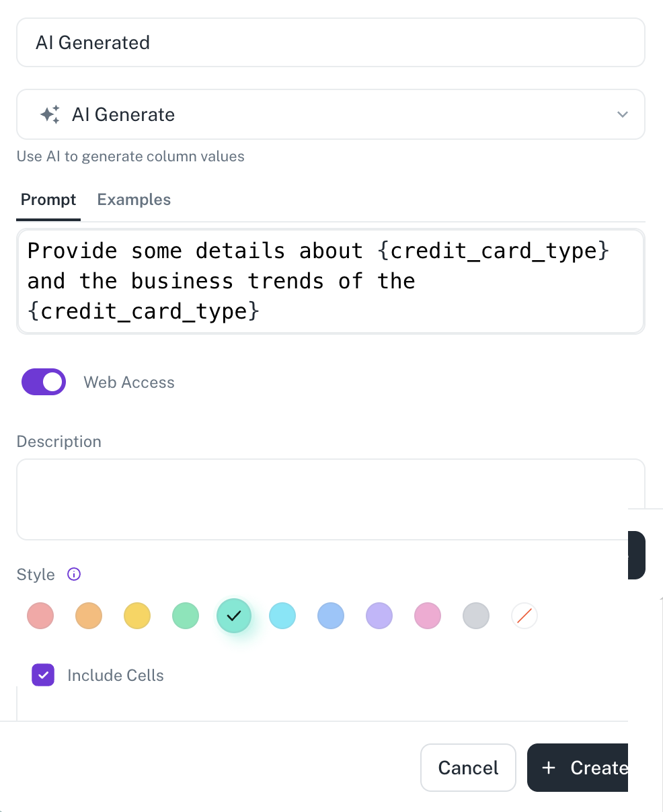The height and width of the screenshot is (812, 663).
Task: Pick the orange style color
Action: [89, 616]
